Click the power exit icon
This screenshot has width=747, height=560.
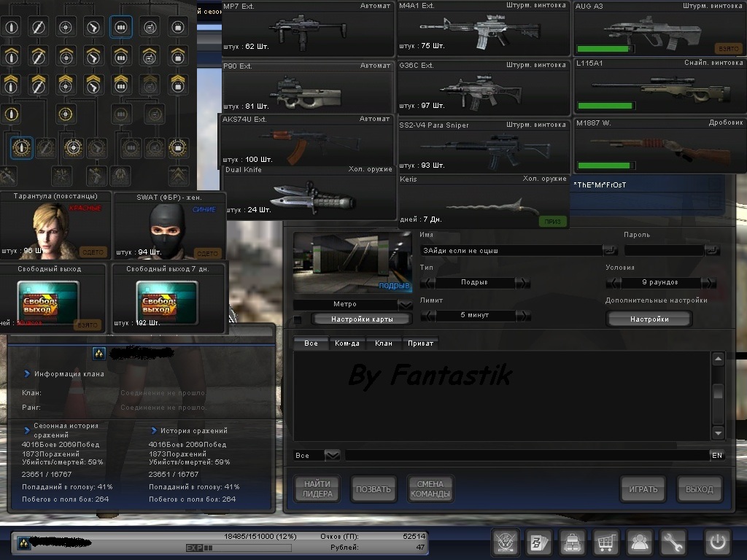[x=718, y=542]
